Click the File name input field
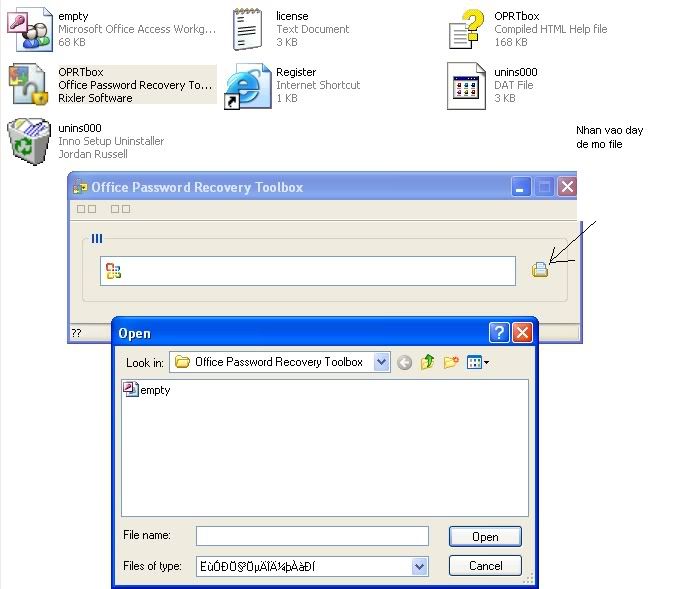 click(x=312, y=536)
